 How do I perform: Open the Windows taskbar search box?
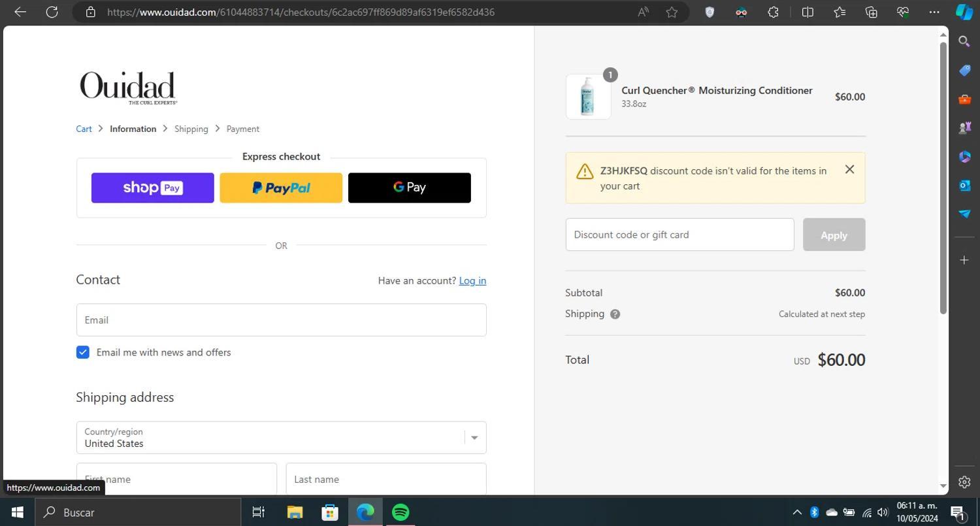click(x=138, y=512)
